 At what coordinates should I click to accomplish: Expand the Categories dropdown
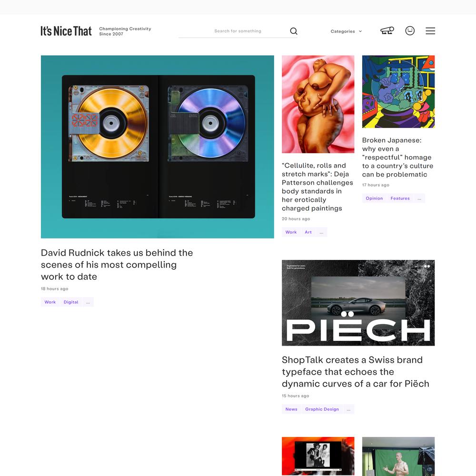(x=346, y=31)
